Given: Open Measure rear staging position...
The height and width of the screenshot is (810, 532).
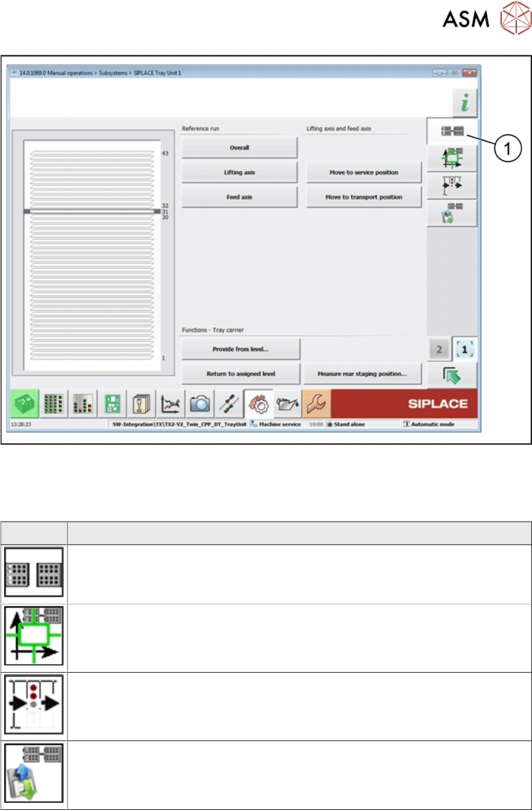Looking at the screenshot, I should [x=363, y=374].
